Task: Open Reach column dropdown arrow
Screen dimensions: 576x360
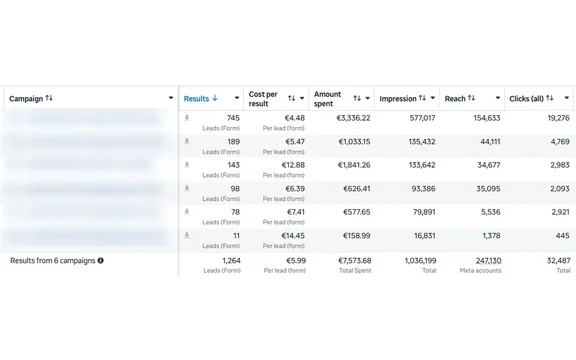Action: 498,98
